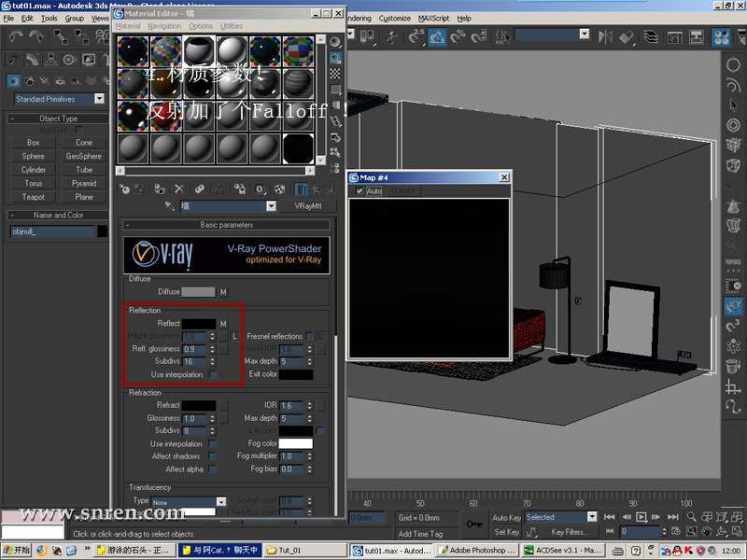747x560 pixels.
Task: Open the Options menu in Material Editor
Action: (x=201, y=26)
